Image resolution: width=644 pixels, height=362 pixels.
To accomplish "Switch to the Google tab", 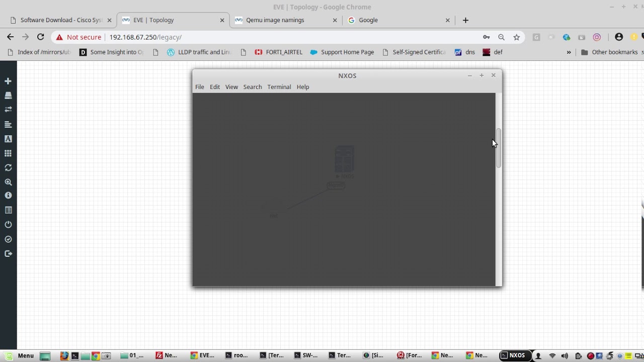I will [398, 20].
